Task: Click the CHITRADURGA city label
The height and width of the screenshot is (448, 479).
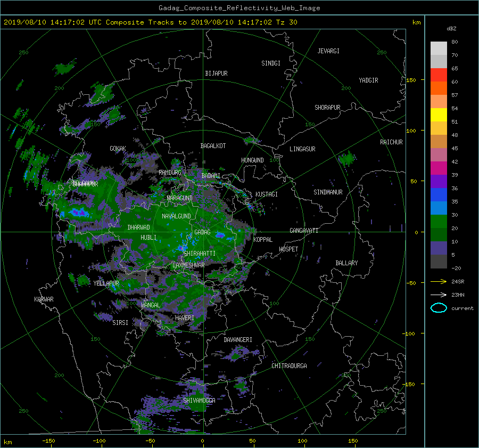Action: tap(289, 366)
